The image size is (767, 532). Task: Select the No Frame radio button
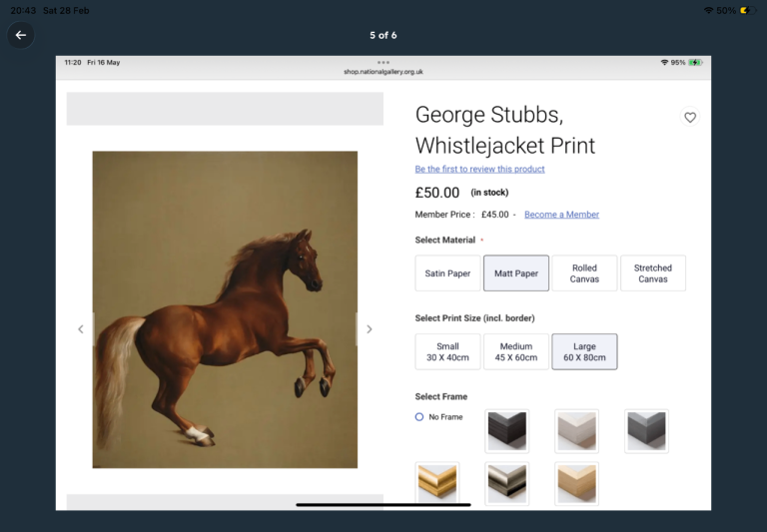[x=419, y=417]
